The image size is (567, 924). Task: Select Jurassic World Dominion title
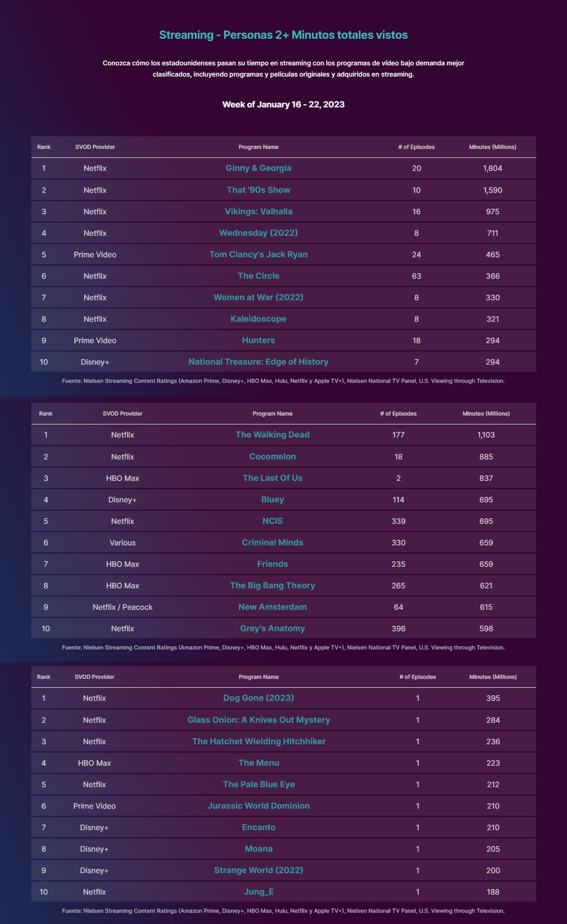259,806
